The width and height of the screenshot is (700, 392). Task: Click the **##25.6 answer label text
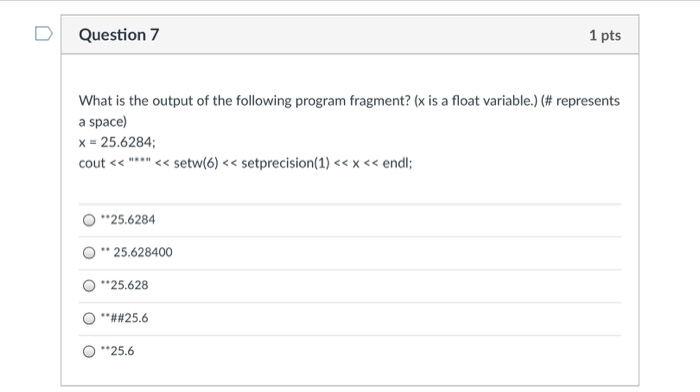pos(124,318)
